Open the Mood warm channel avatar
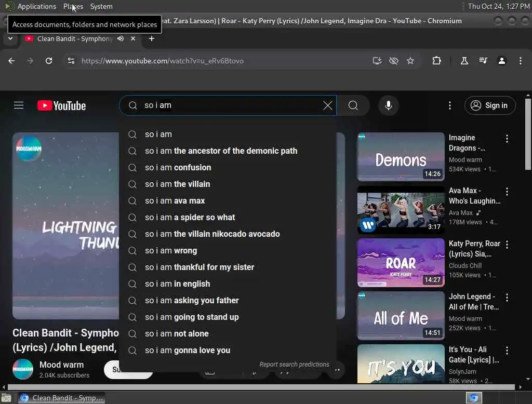Image resolution: width=532 pixels, height=404 pixels. tap(23, 369)
